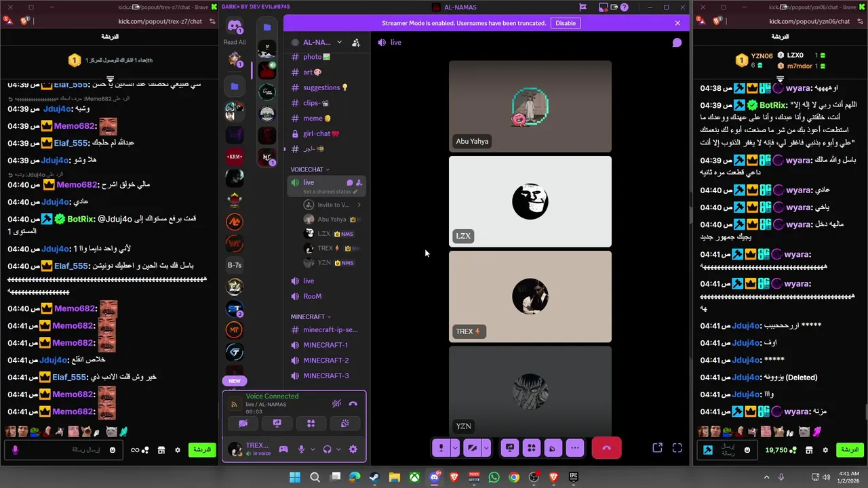
Task: Click Invite to Voice row
Action: click(332, 205)
